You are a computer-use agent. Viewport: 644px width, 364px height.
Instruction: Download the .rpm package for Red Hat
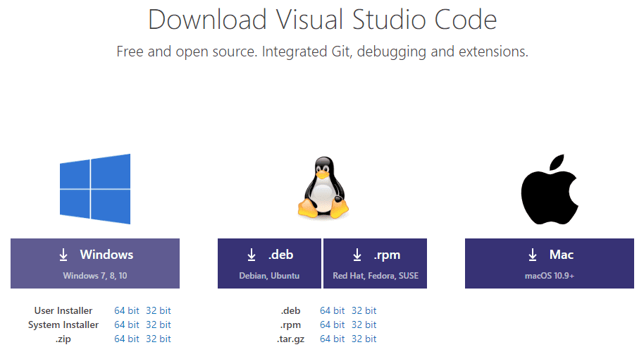click(376, 263)
